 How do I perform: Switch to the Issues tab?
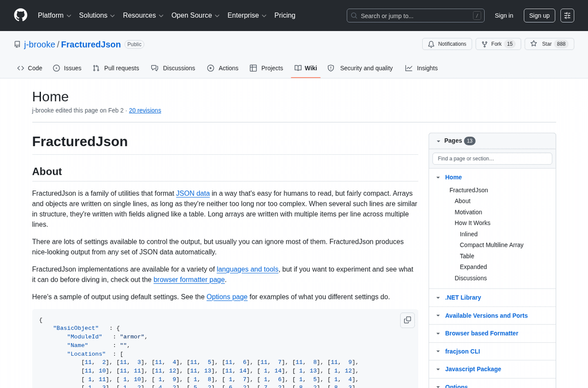click(x=67, y=68)
